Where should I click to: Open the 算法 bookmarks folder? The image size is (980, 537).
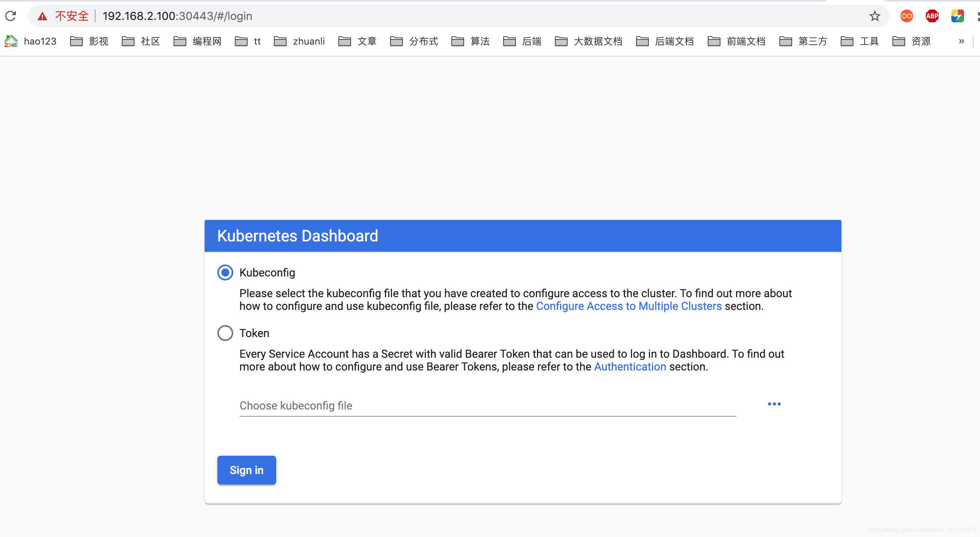pos(470,41)
